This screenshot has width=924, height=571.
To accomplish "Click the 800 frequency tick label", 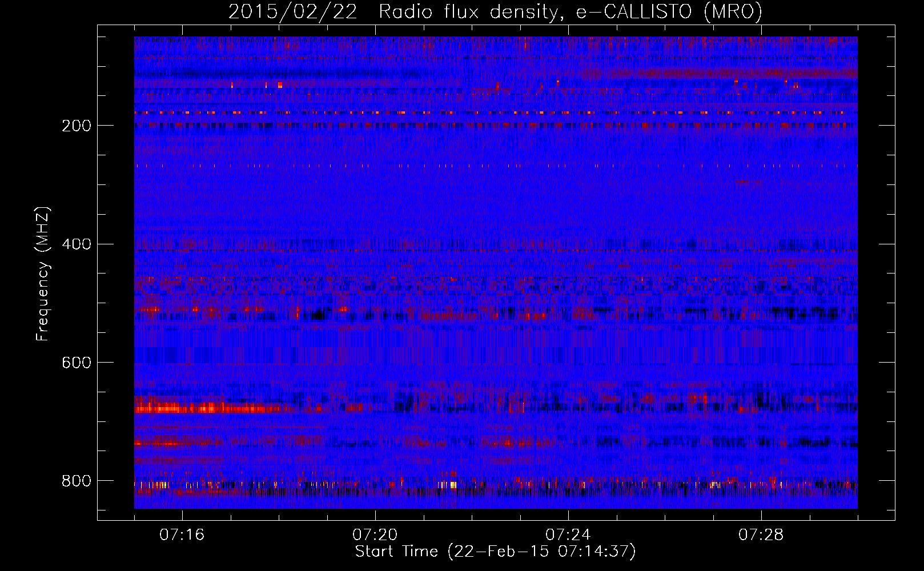I will pyautogui.click(x=77, y=481).
